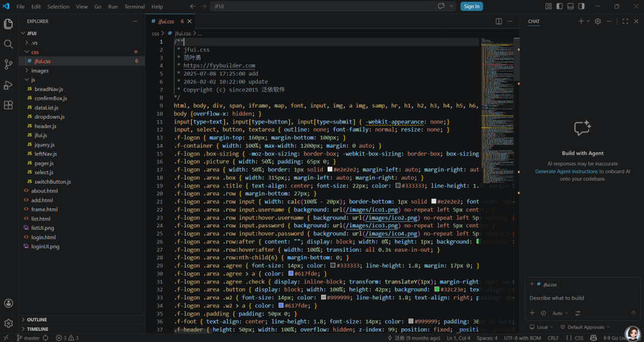Expand the OUTLINE section
Screen dimensions: 644x342
[37, 320]
